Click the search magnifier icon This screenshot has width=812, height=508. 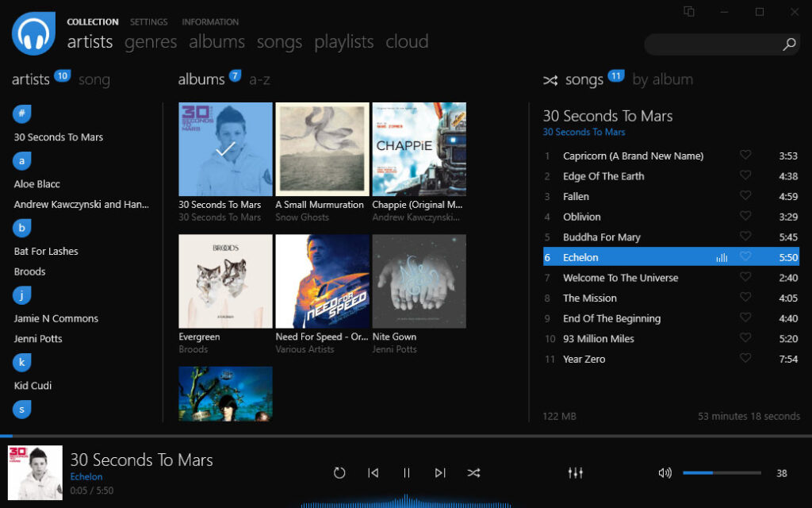788,45
